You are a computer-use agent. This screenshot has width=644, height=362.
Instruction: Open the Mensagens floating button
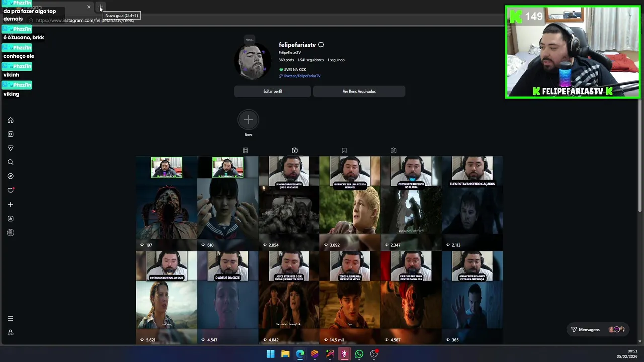point(597,330)
